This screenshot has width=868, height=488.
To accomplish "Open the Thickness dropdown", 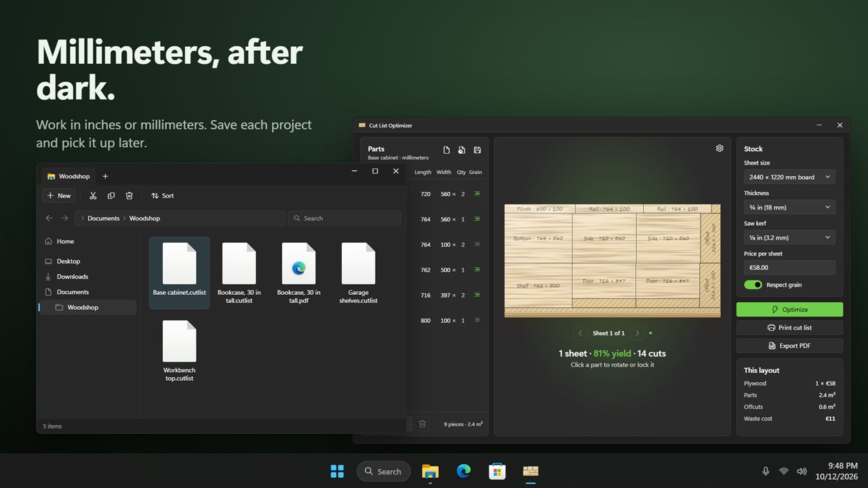I will pos(789,207).
